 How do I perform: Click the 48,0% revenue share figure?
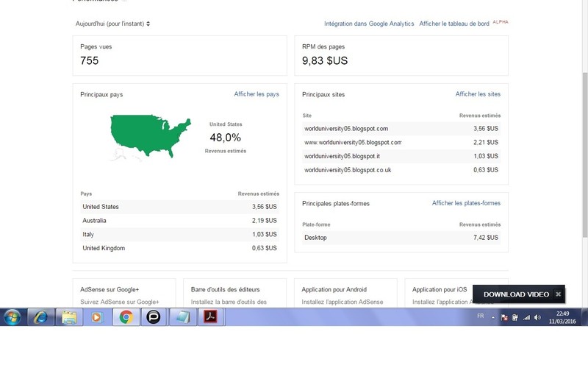tap(226, 138)
